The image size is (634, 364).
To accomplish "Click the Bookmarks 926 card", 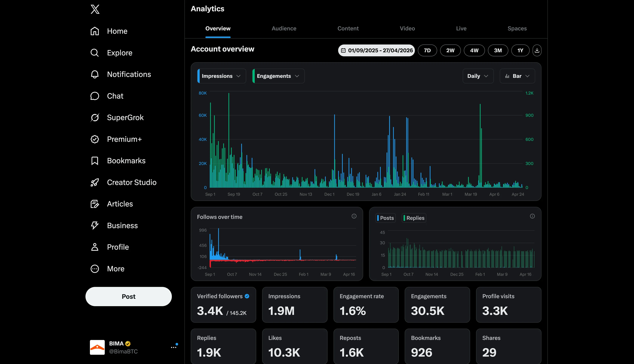I will [437, 346].
